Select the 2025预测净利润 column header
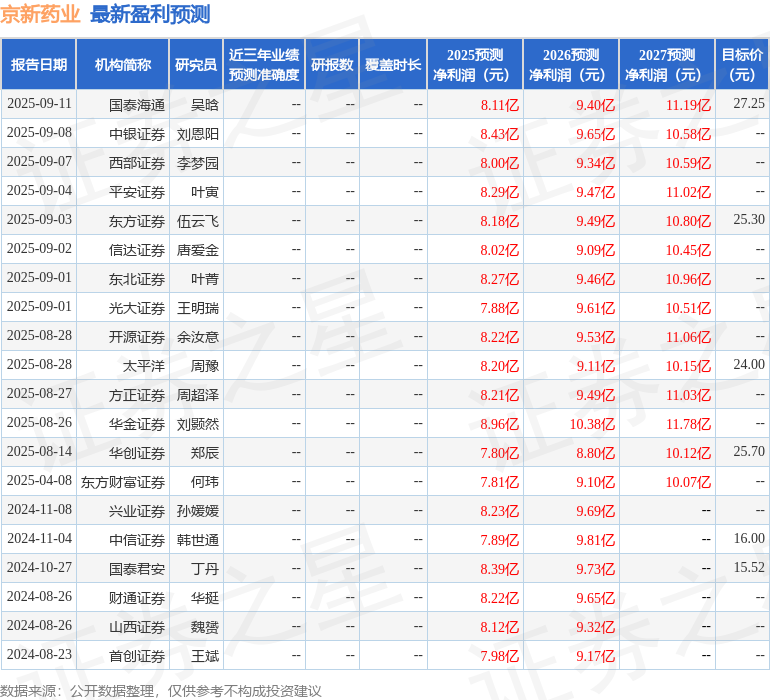 pos(475,64)
